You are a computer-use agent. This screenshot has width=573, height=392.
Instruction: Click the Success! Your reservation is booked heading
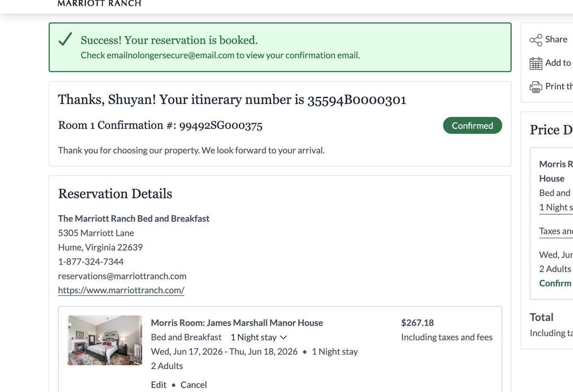click(169, 40)
